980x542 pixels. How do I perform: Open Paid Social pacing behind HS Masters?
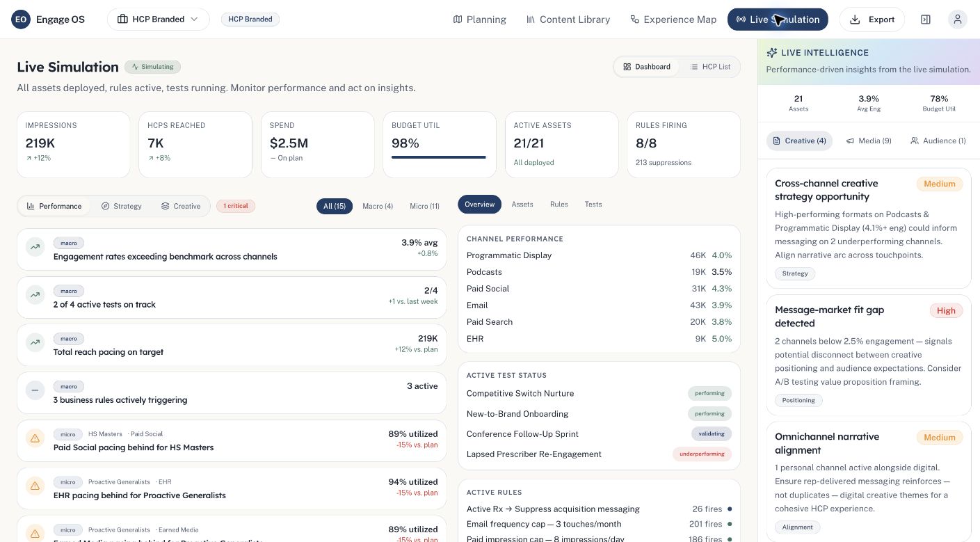232,440
